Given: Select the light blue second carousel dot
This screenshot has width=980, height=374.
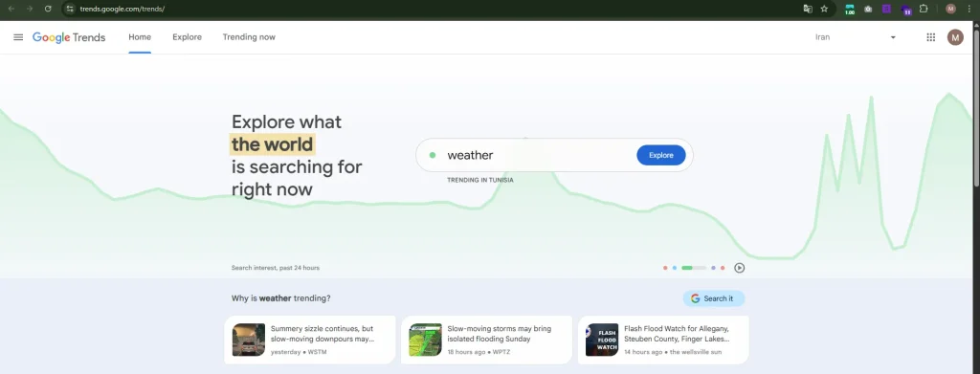Looking at the screenshot, I should click(x=675, y=268).
